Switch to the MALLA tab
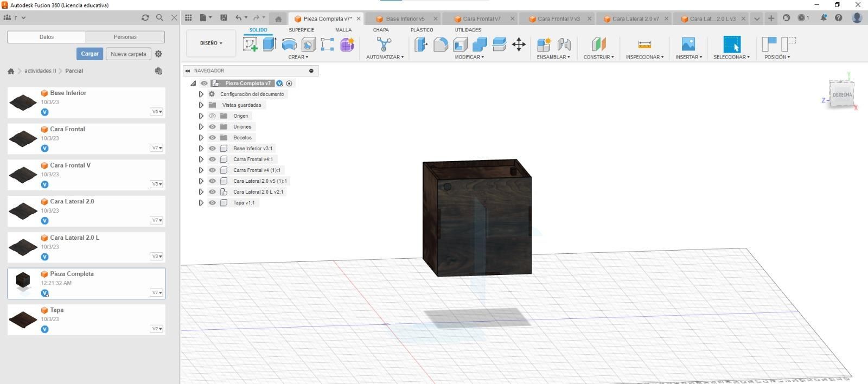This screenshot has width=868, height=384. 343,30
